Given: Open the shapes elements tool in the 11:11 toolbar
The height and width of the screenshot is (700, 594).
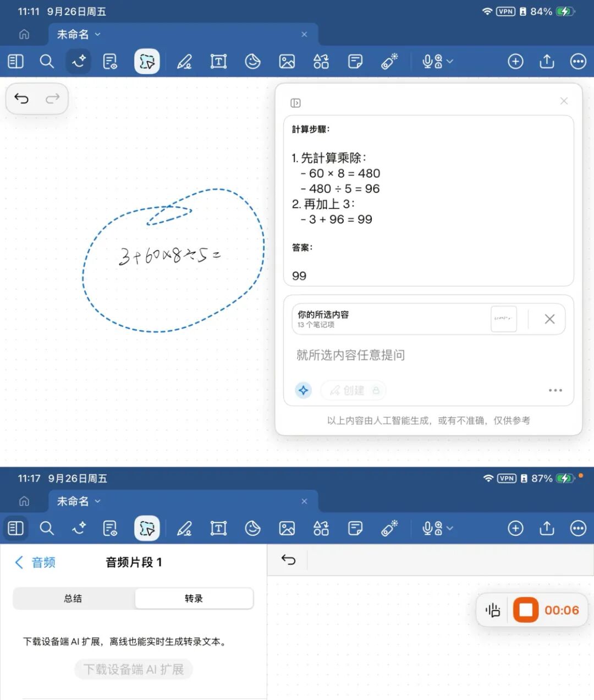Looking at the screenshot, I should (321, 61).
